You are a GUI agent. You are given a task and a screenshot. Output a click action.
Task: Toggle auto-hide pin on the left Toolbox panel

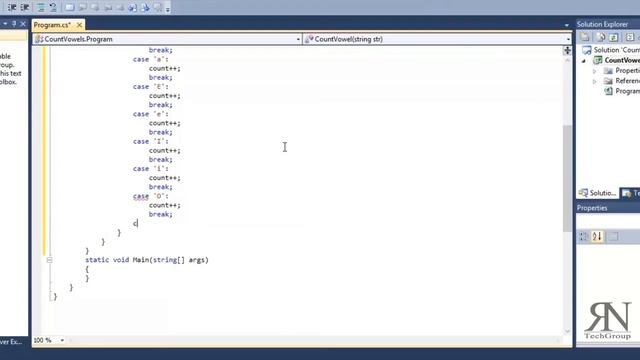coord(14,24)
